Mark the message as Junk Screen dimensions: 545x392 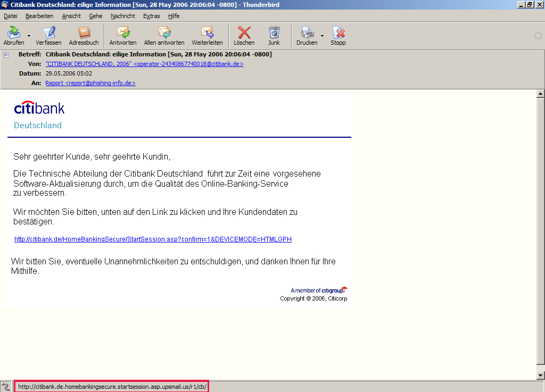point(274,36)
